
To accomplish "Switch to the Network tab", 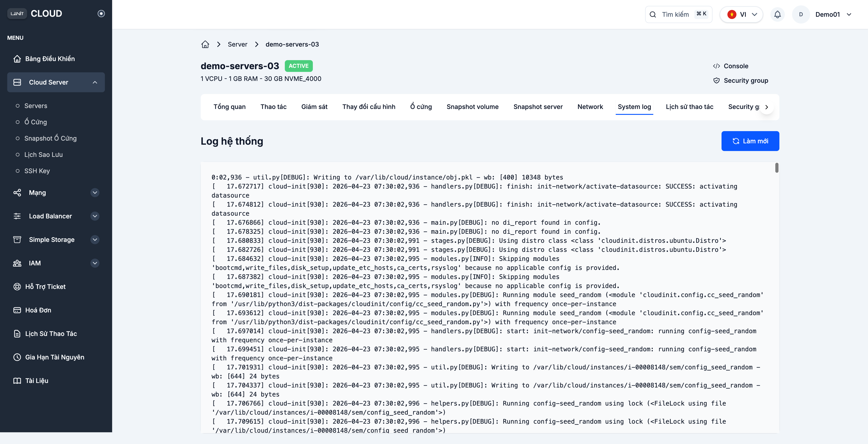I will click(590, 107).
